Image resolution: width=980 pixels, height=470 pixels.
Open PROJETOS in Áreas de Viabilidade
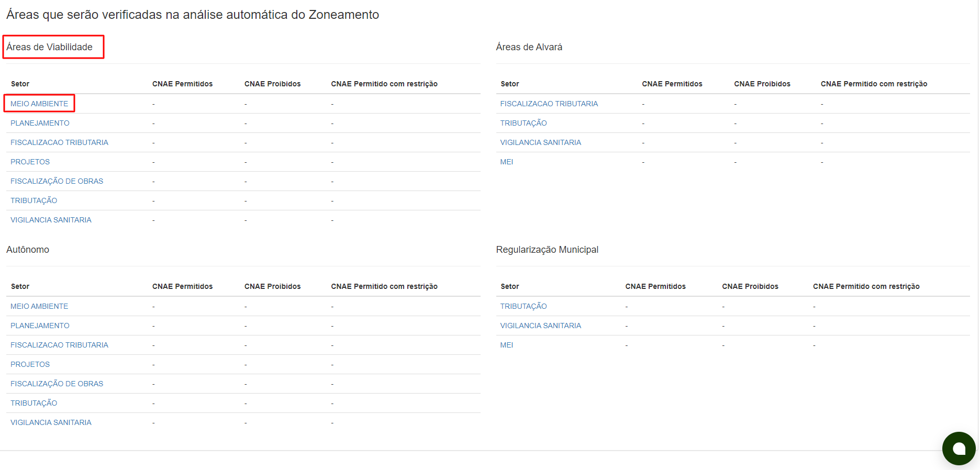tap(30, 162)
